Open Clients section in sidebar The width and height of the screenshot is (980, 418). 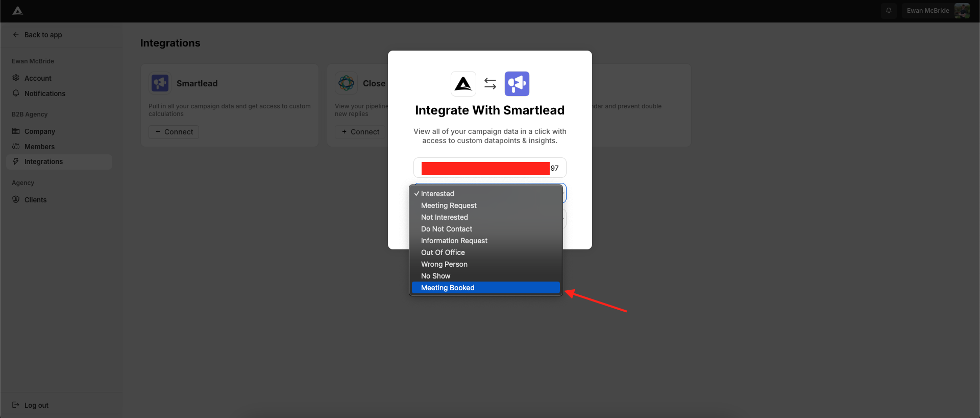pyautogui.click(x=35, y=200)
